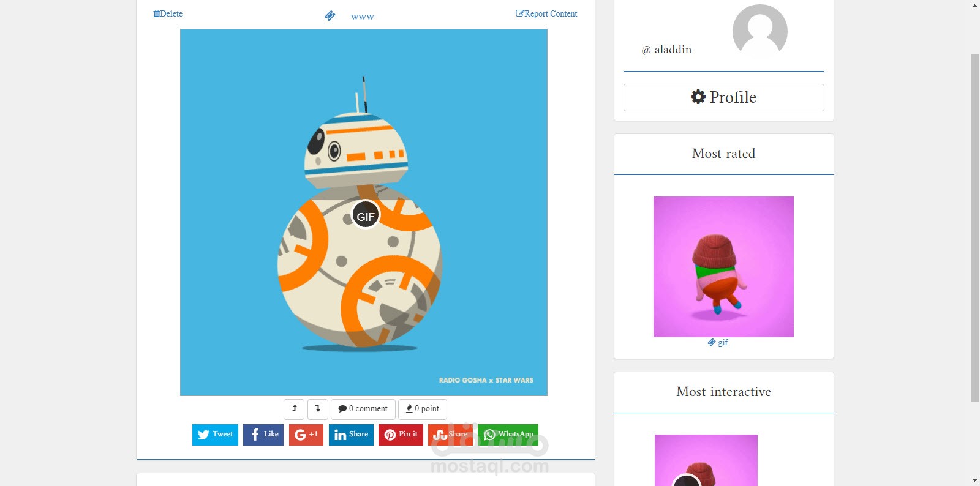Pin the post with the Pin it button
The image size is (980, 486).
[401, 435]
